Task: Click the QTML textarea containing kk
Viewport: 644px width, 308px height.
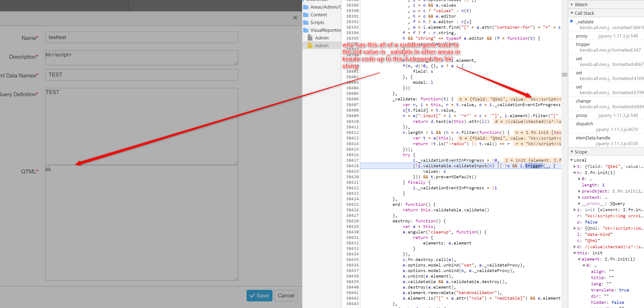Action: [142, 223]
